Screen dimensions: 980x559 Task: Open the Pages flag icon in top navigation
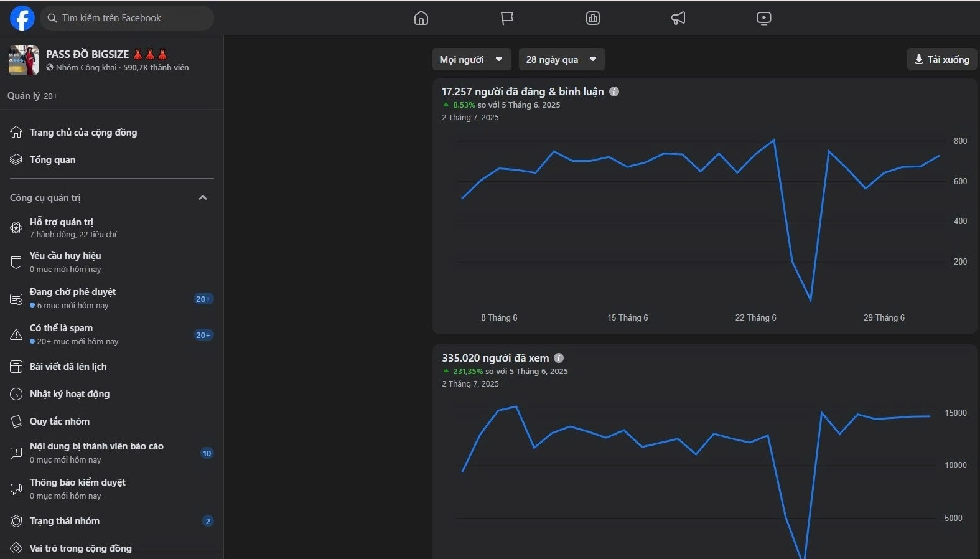point(507,18)
